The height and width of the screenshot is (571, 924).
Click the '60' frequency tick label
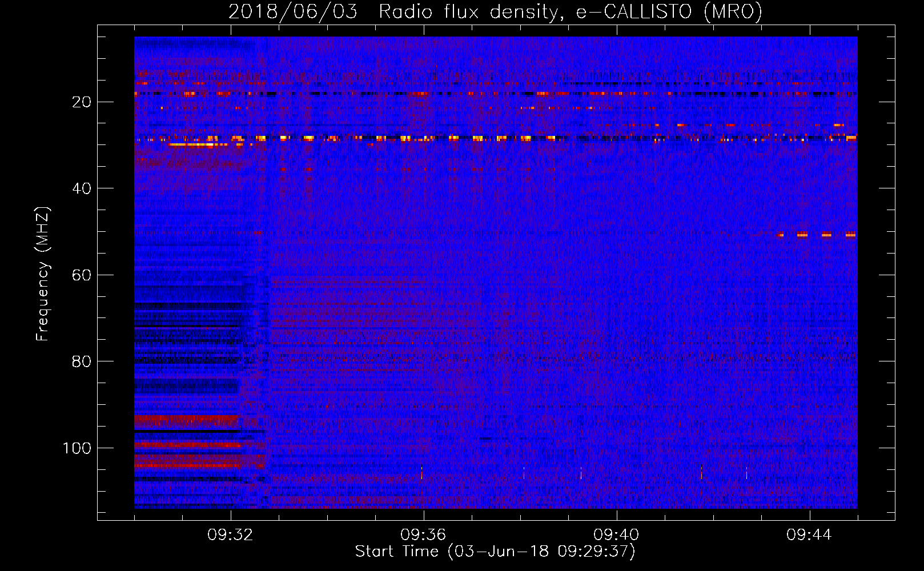click(x=82, y=275)
